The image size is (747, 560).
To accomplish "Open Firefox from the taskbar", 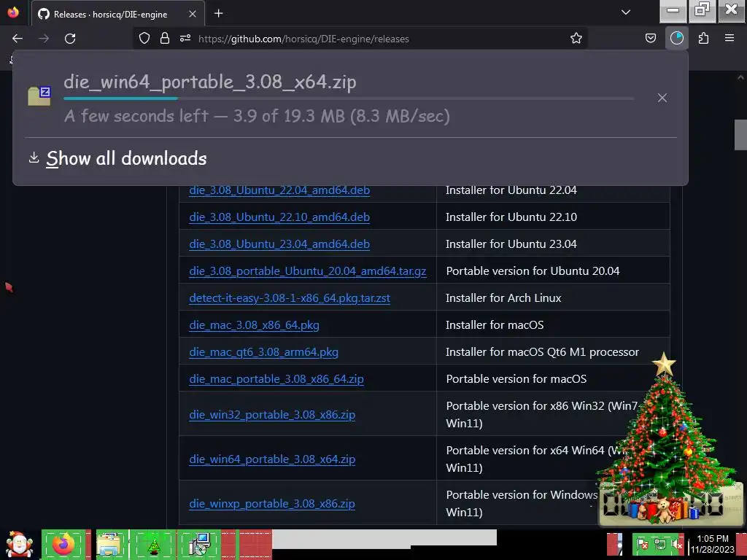I will point(64,544).
